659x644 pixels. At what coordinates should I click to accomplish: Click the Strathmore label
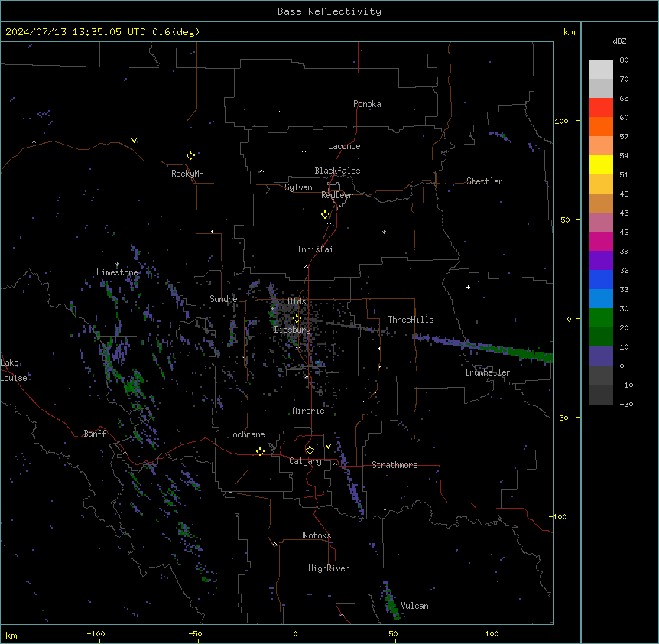pyautogui.click(x=394, y=465)
